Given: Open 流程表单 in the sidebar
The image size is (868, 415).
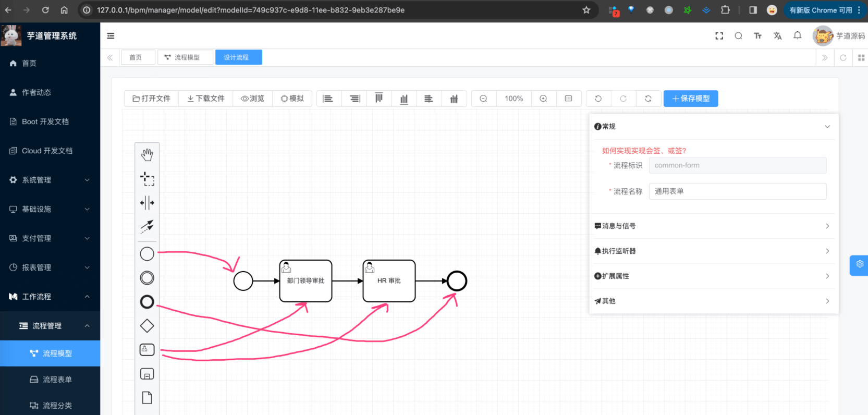Looking at the screenshot, I should point(57,380).
